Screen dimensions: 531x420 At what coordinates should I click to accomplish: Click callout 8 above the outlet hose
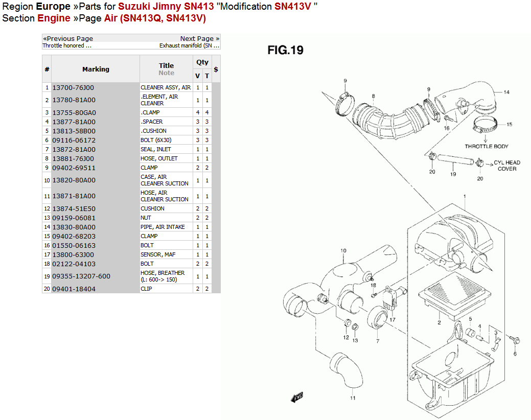click(x=373, y=96)
